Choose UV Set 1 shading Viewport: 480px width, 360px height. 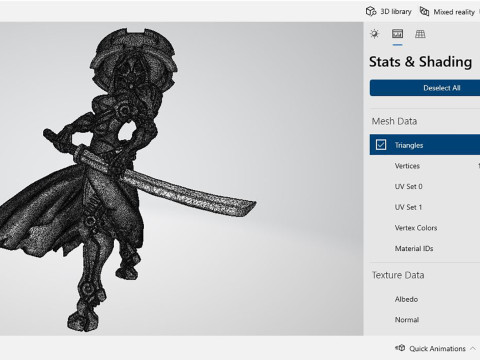tap(425, 207)
